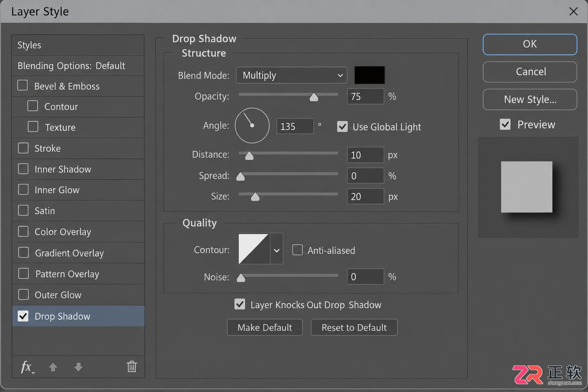Screen dimensions: 588x392
Task: Turn on the Gradient Overlay checkbox
Action: [x=23, y=252]
